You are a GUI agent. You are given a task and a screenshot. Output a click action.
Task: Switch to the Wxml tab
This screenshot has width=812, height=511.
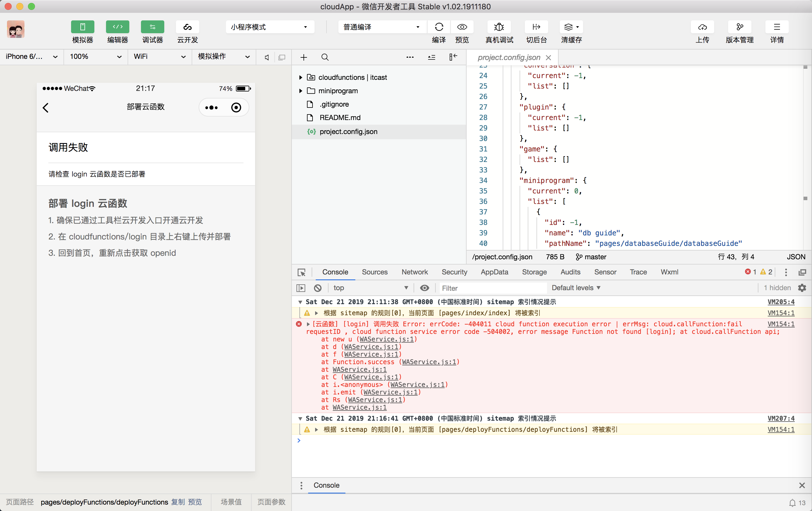point(669,272)
